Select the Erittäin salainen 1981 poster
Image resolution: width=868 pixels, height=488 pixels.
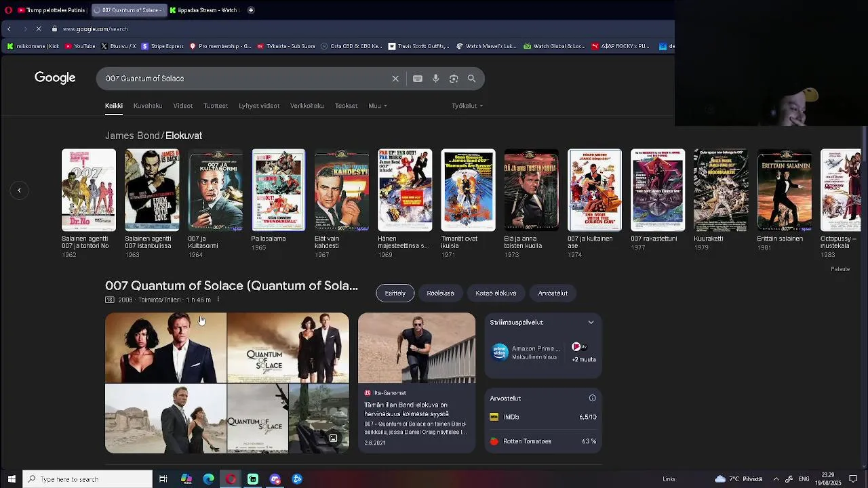[x=784, y=190]
